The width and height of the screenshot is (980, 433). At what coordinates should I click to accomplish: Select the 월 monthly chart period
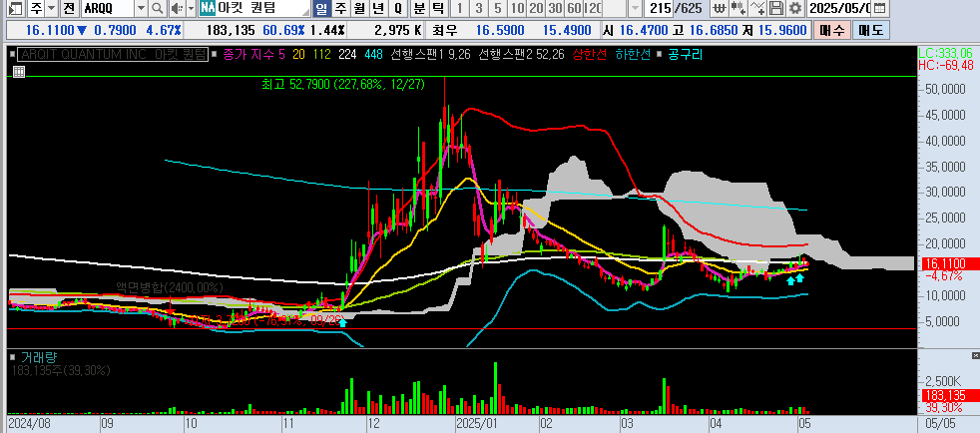[x=359, y=8]
